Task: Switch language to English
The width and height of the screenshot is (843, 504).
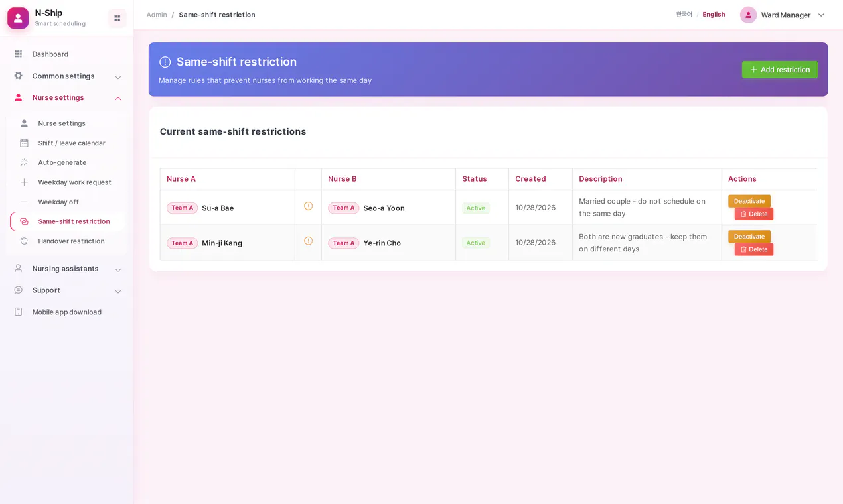Action: (x=714, y=15)
